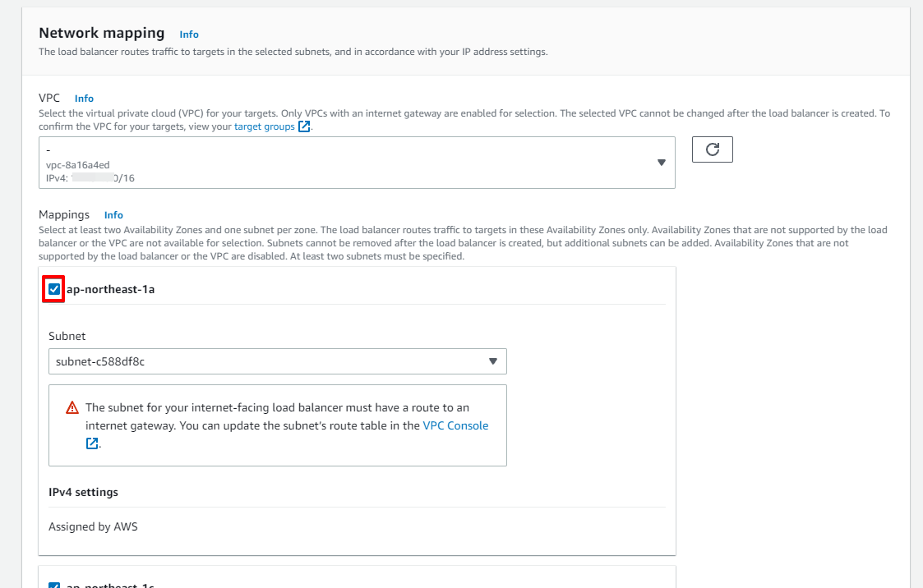Uncheck the ap-northeast-1a availability zone

pyautogui.click(x=54, y=289)
